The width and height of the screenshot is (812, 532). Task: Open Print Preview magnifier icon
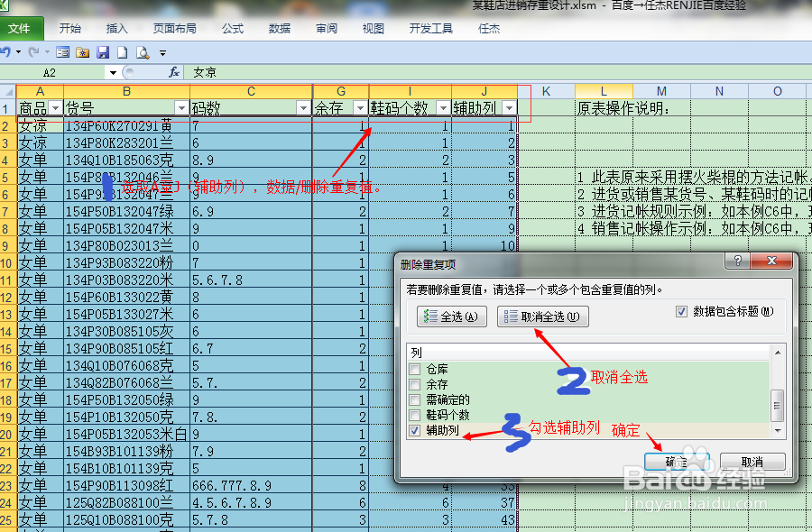(x=143, y=52)
